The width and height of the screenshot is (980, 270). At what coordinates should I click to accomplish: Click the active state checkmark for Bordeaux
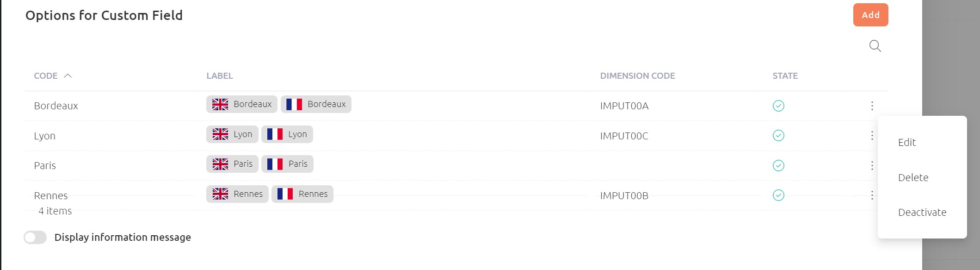pos(778,106)
